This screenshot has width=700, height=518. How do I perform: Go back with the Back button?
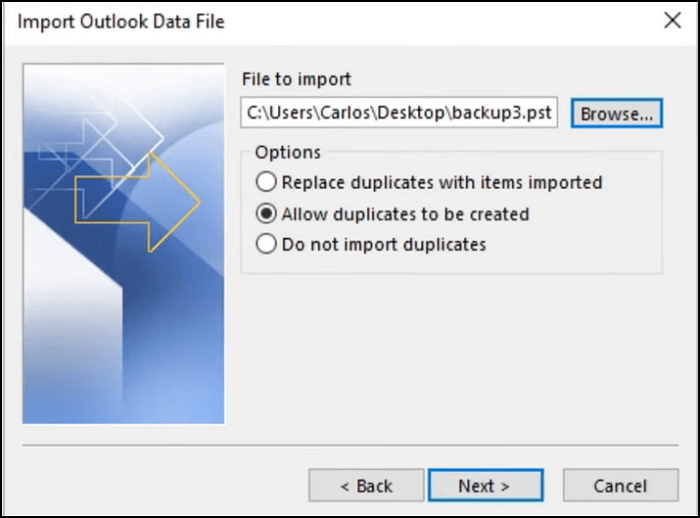click(366, 486)
